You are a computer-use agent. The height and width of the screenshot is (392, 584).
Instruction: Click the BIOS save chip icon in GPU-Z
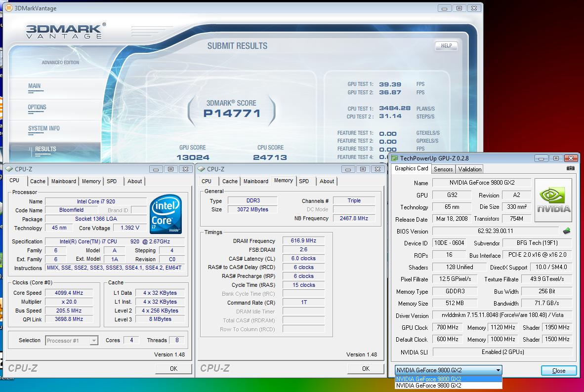point(567,231)
